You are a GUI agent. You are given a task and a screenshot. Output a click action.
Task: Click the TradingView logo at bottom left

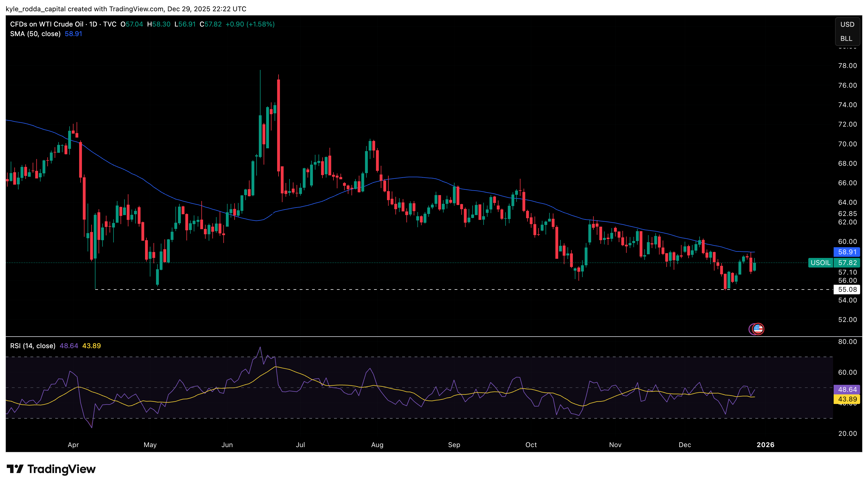[x=51, y=469]
